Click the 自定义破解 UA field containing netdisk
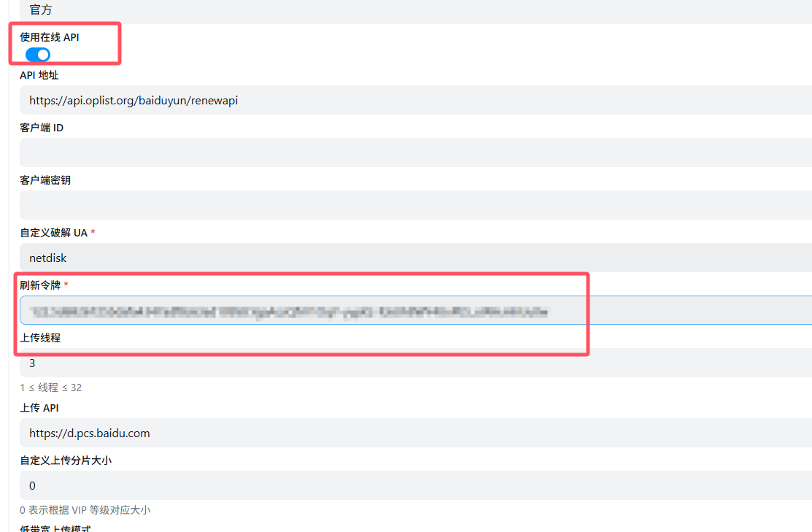The image size is (812, 532). pyautogui.click(x=416, y=258)
